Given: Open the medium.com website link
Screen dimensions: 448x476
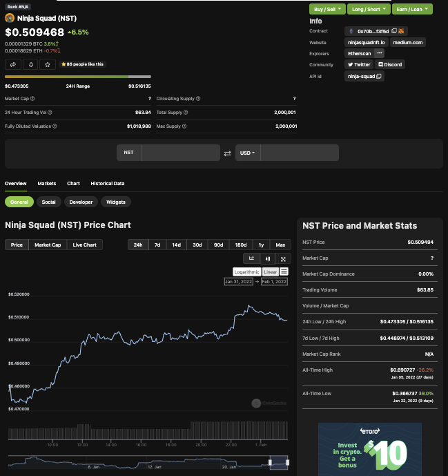Looking at the screenshot, I should tap(408, 42).
